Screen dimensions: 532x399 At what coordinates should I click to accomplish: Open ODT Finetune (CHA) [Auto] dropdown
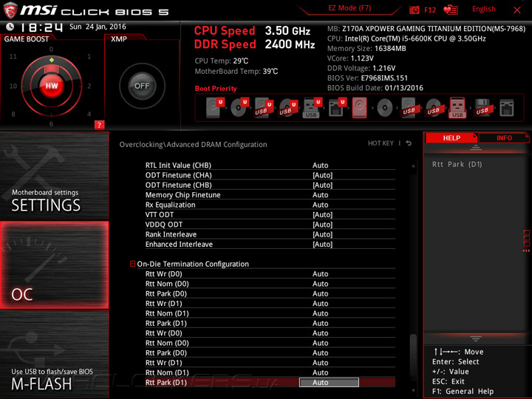322,175
